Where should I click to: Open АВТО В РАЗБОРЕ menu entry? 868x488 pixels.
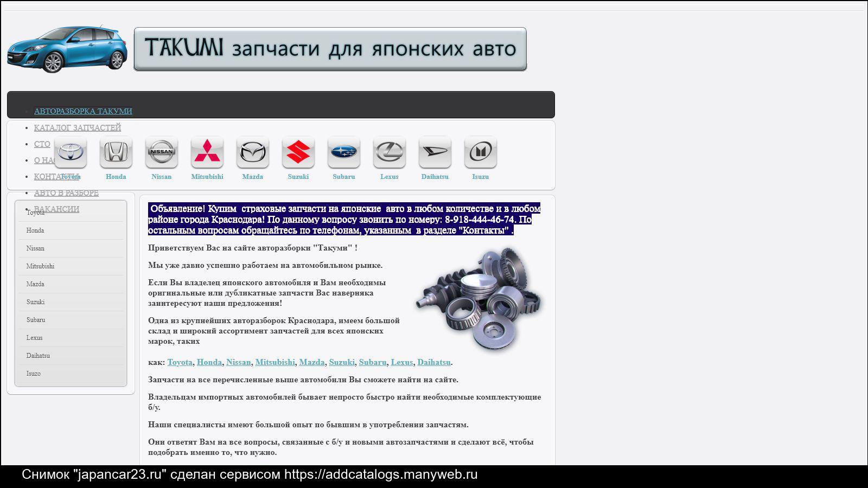click(x=66, y=193)
